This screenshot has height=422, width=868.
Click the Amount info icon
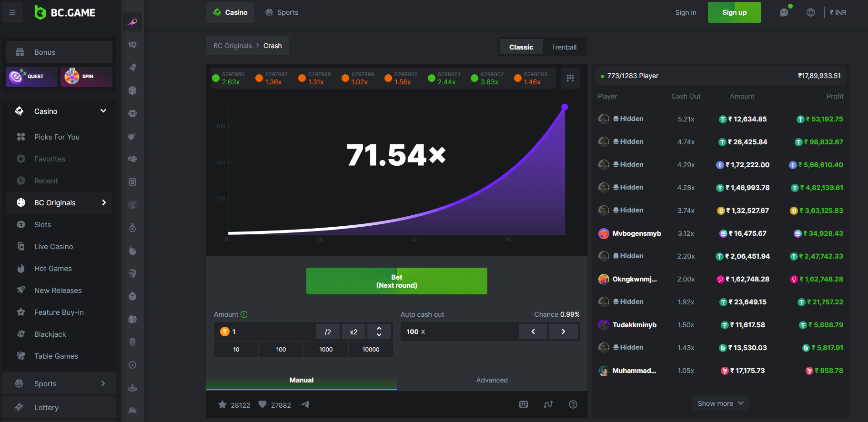point(244,314)
